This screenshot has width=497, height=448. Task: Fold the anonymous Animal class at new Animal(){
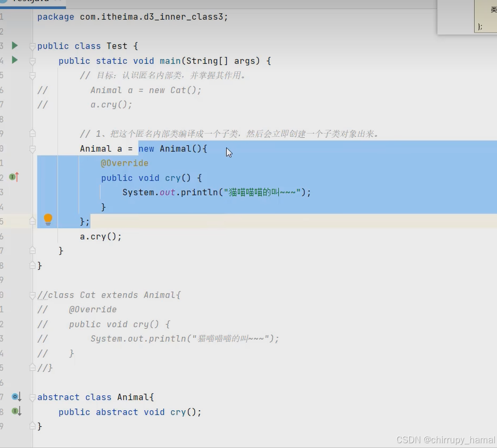coord(32,148)
